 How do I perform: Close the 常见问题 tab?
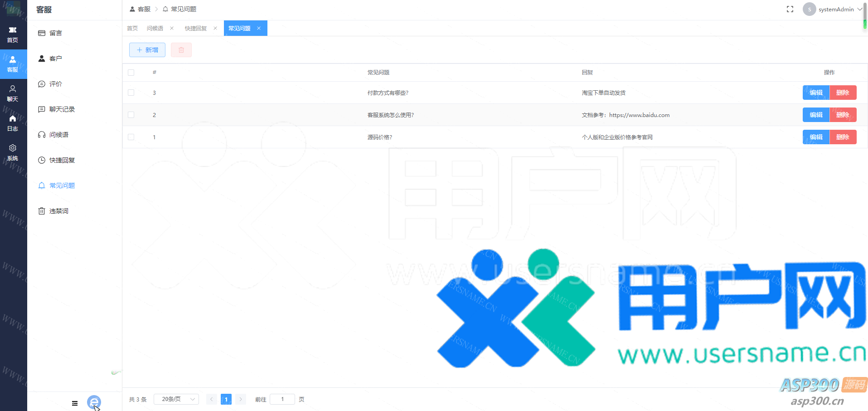[259, 28]
